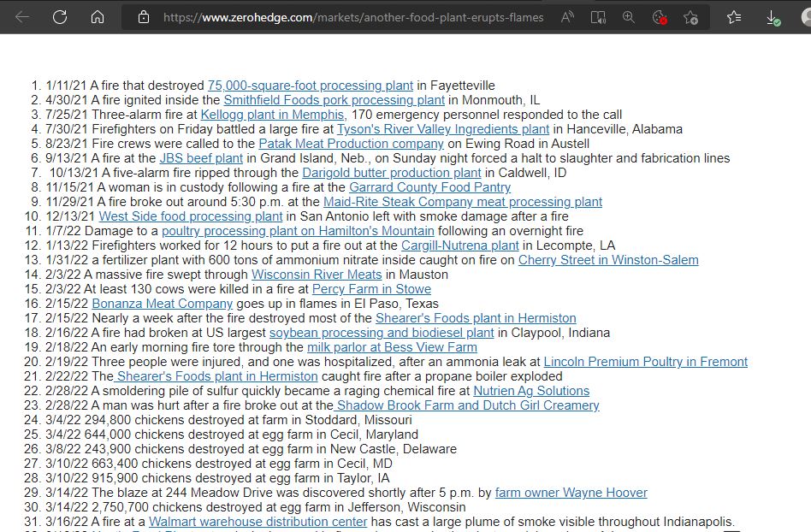Open Shearer's Foods link in the 2/22/22 entry
The width and height of the screenshot is (811, 532).
pos(217,375)
